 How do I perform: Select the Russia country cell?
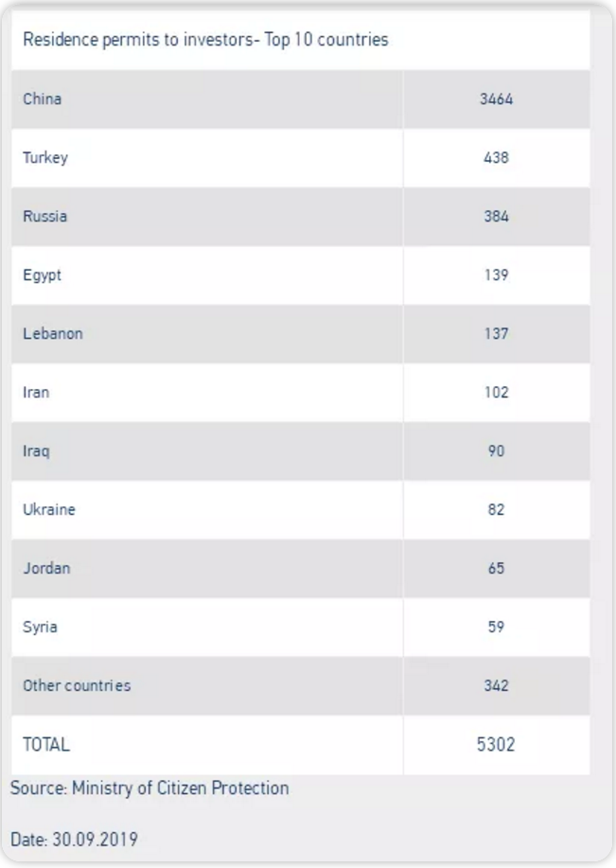45,216
